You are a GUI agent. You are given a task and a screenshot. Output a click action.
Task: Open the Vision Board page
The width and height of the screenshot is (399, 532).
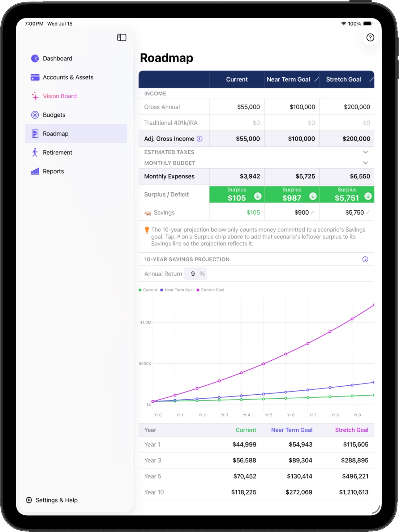point(76,96)
